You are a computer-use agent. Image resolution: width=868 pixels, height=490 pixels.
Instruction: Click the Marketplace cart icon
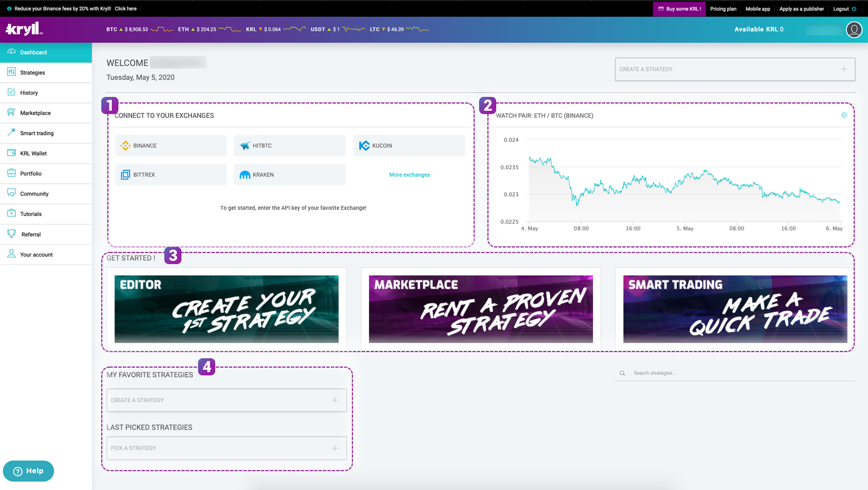point(11,112)
